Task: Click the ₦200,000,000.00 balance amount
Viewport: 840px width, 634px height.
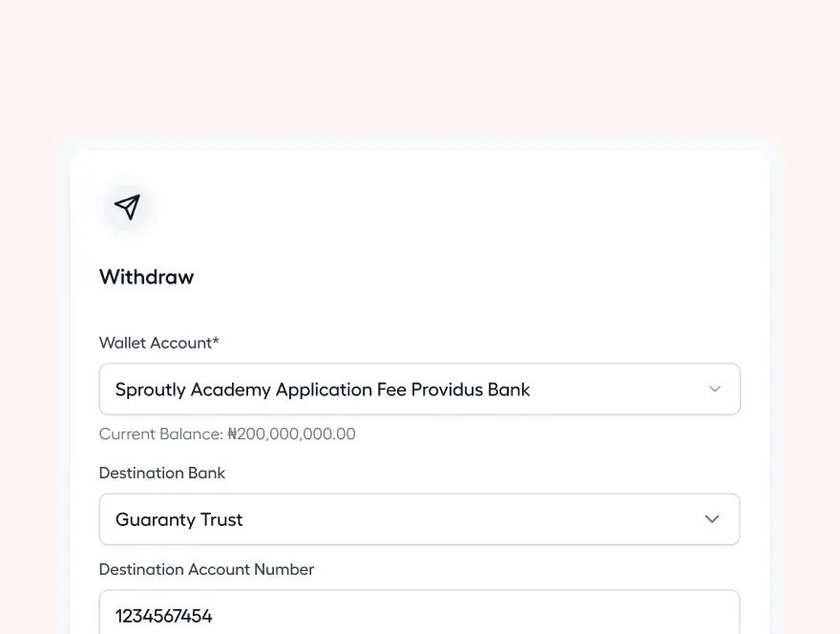Action: (x=290, y=433)
